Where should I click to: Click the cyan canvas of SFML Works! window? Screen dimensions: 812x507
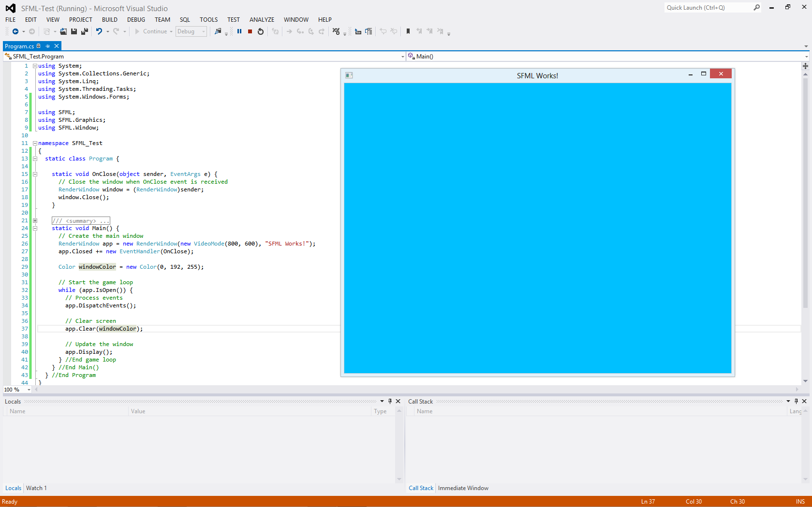click(537, 228)
